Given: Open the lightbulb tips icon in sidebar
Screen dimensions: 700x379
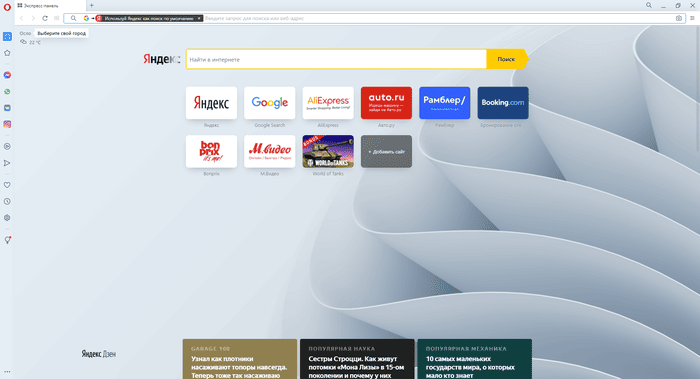Looking at the screenshot, I should pos(7,240).
